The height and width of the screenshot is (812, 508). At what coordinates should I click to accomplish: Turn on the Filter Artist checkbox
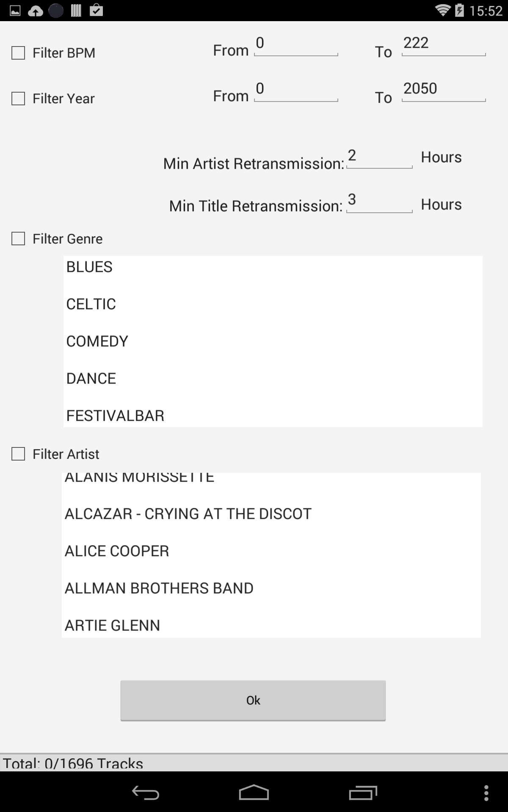click(18, 454)
